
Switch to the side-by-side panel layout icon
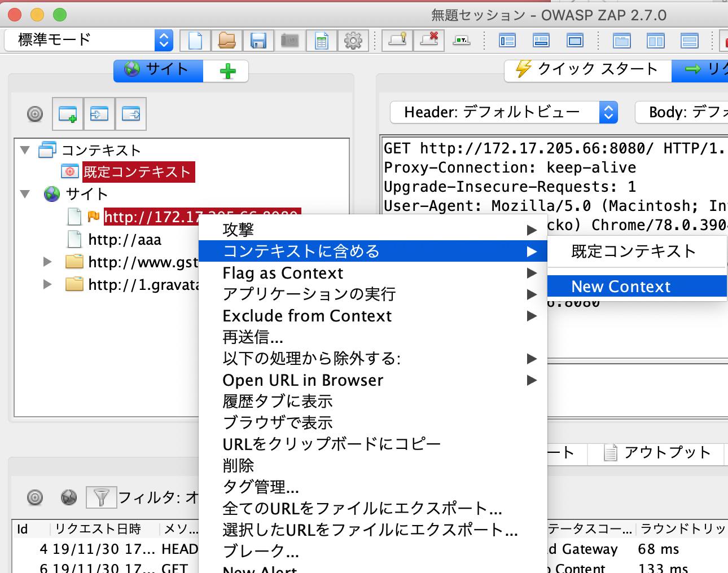tap(655, 40)
